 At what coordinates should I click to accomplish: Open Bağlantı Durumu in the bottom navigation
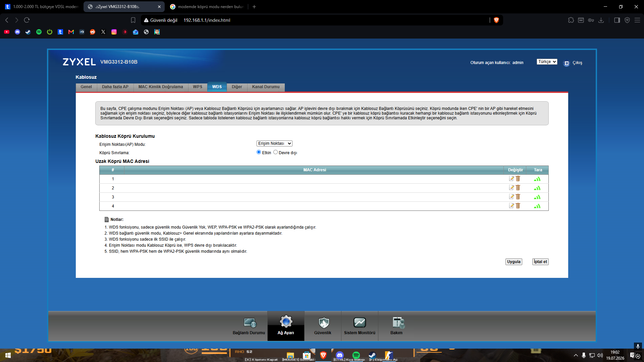tap(249, 326)
